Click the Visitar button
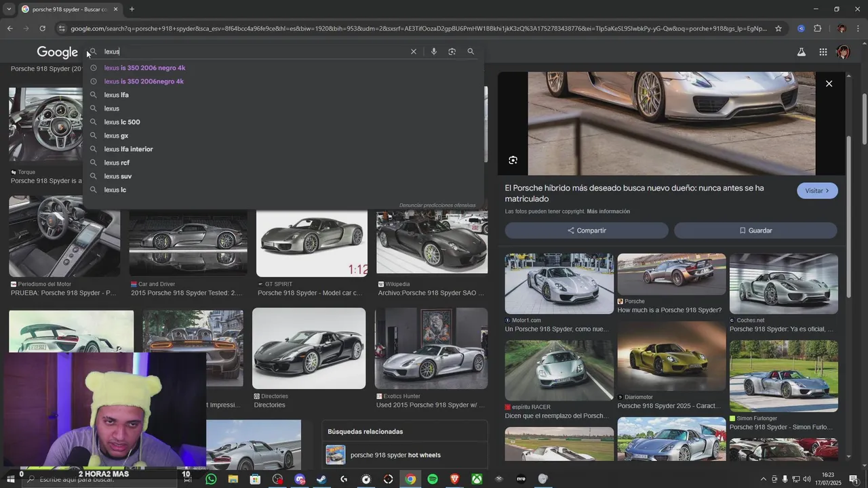 (817, 190)
